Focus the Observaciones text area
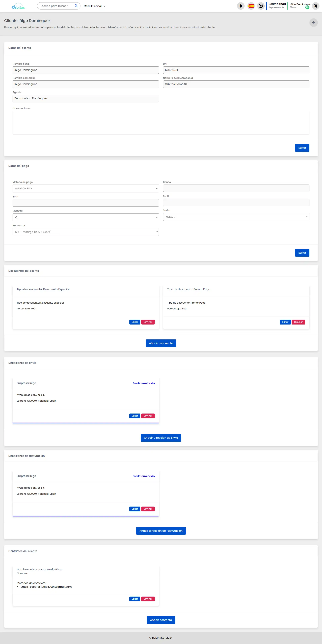322x644 pixels. (x=161, y=123)
